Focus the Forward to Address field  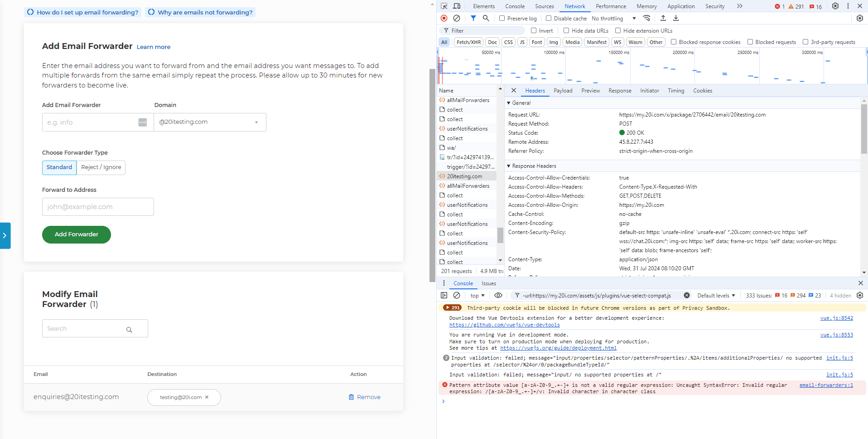[98, 207]
